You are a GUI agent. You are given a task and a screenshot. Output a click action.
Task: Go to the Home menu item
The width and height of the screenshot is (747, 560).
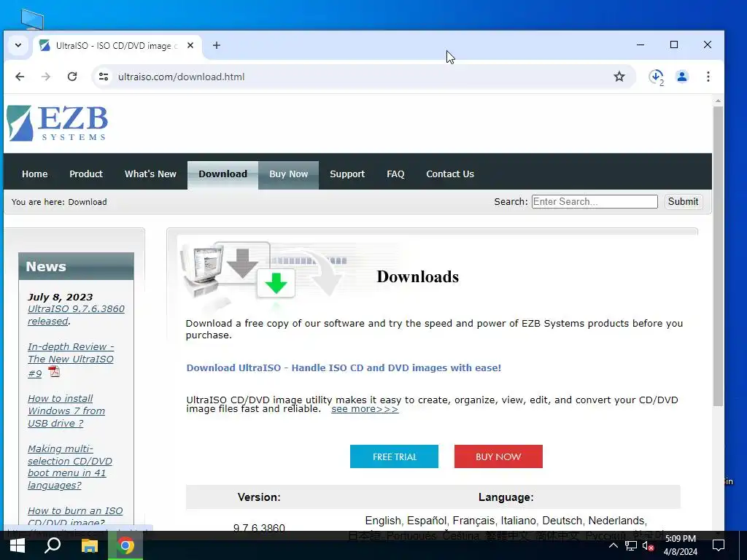(x=35, y=174)
